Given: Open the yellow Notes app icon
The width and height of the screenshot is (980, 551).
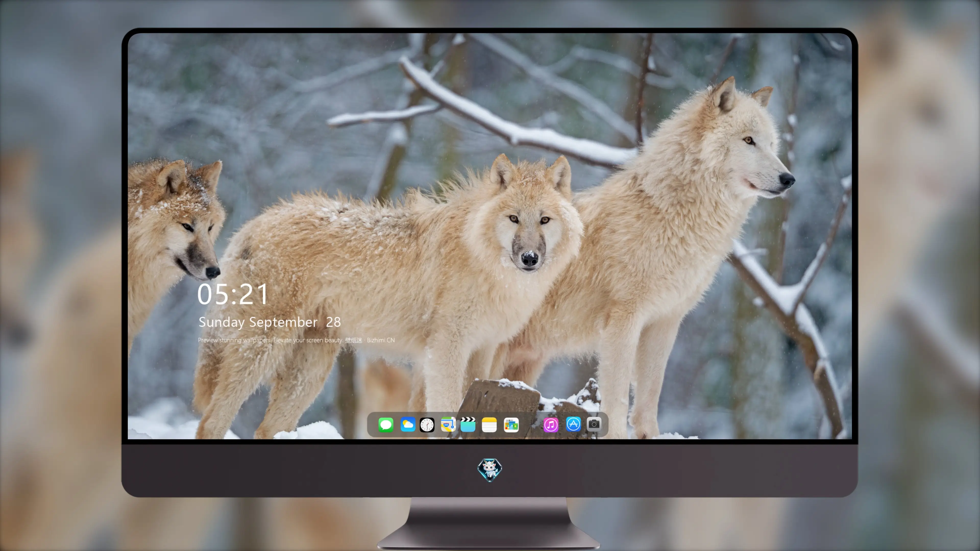Looking at the screenshot, I should 489,425.
